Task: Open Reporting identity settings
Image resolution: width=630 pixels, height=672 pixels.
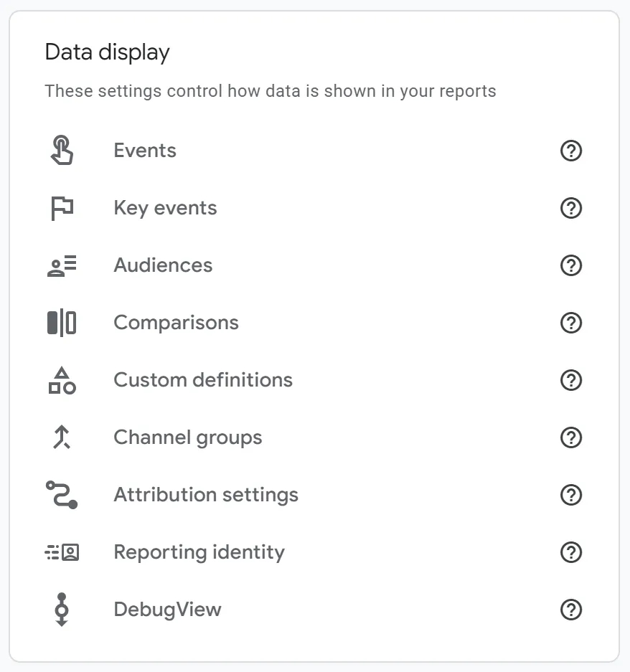Action: pos(199,552)
